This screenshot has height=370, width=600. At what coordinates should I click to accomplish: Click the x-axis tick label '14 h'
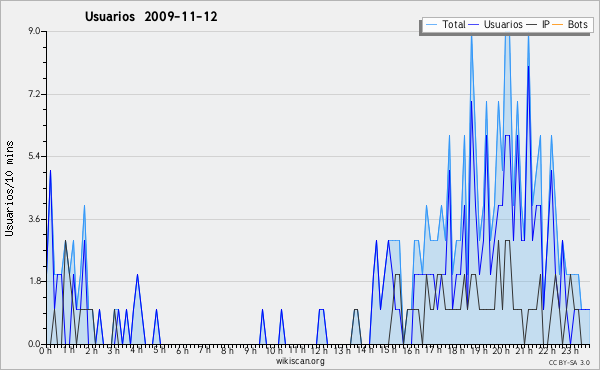point(365,350)
